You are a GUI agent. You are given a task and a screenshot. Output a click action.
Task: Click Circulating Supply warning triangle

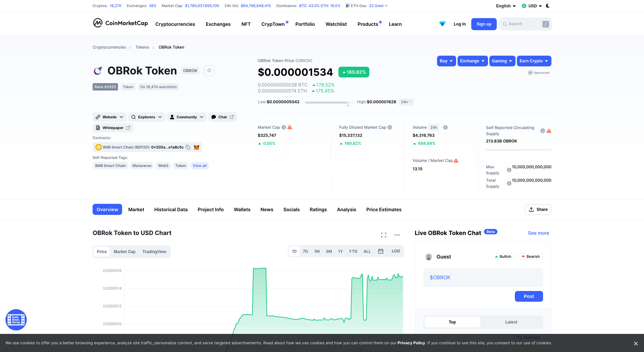click(549, 131)
